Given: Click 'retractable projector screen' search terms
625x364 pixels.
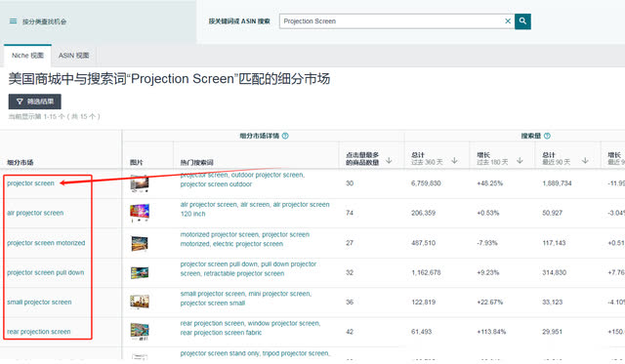Looking at the screenshot, I should (x=244, y=273).
